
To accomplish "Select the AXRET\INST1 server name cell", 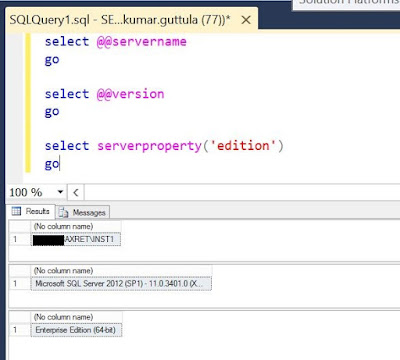I will click(76, 239).
